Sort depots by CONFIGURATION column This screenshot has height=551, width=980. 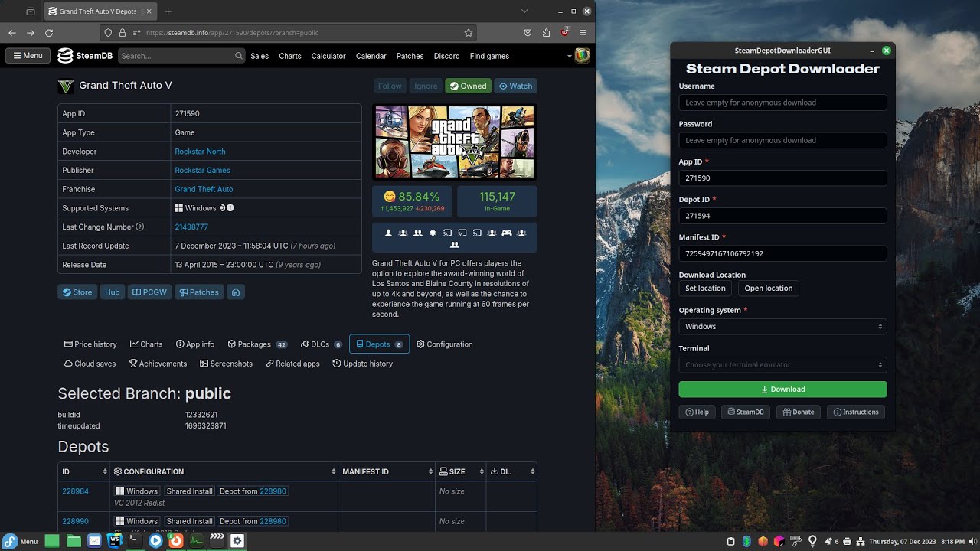point(224,471)
